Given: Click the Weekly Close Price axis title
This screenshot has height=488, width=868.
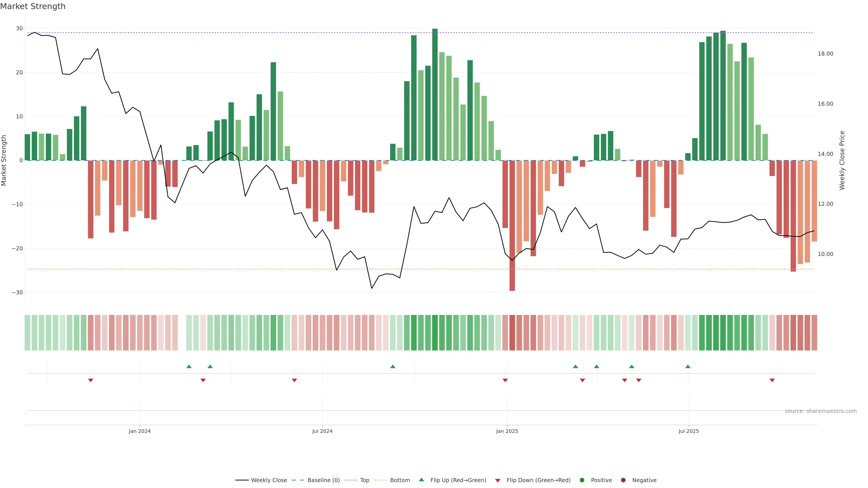Looking at the screenshot, I should [842, 160].
